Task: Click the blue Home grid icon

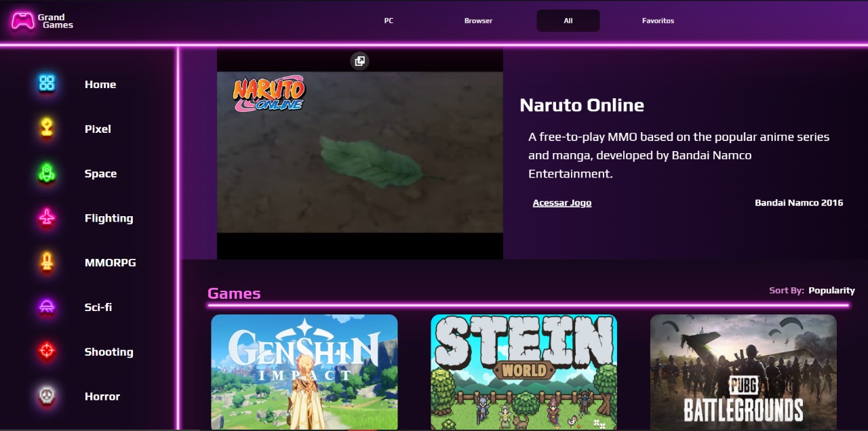Action: 47,83
